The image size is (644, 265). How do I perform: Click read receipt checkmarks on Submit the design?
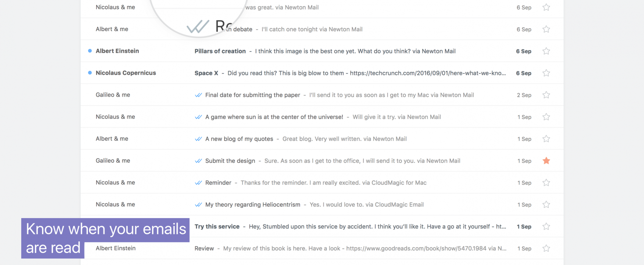point(198,161)
